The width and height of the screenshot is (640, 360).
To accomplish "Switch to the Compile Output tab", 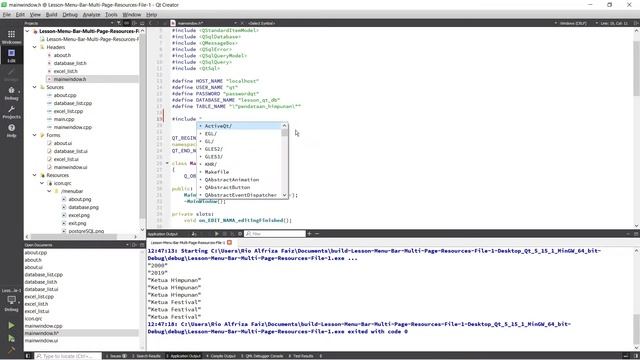I will [221, 356].
